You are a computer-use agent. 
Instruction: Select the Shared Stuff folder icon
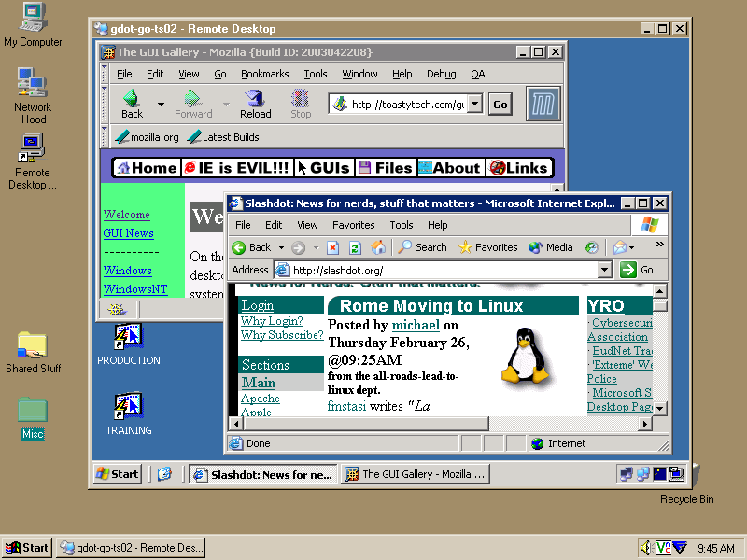pyautogui.click(x=33, y=353)
